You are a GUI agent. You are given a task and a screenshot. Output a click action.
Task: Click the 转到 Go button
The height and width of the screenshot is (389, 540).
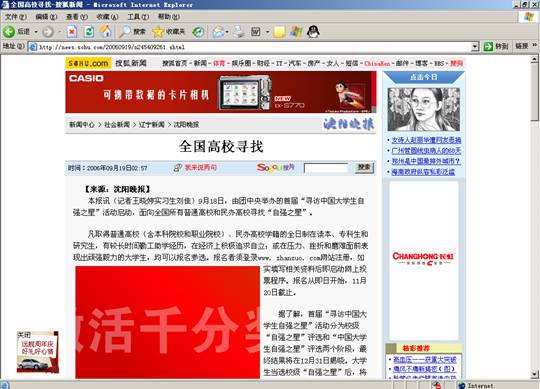[x=496, y=46]
